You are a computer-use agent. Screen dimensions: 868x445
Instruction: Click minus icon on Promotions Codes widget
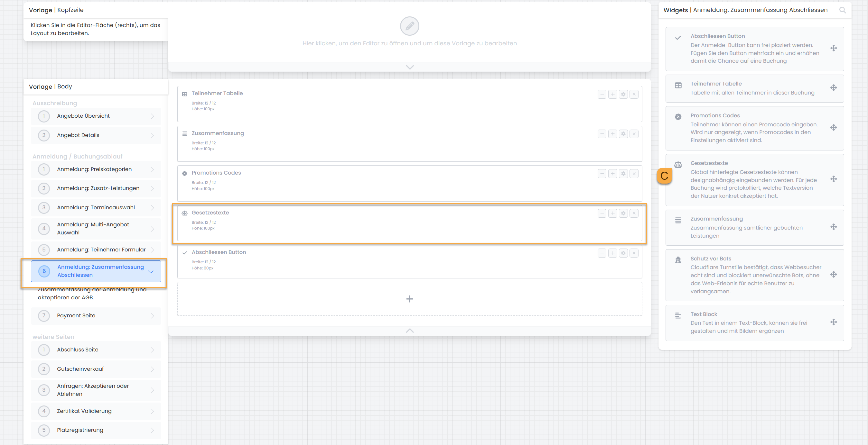602,174
